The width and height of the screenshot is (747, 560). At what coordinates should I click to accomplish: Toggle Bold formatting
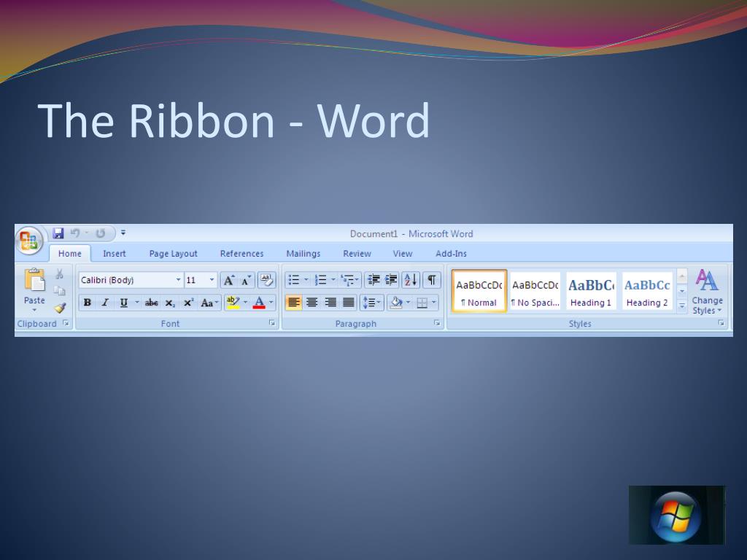coord(88,303)
